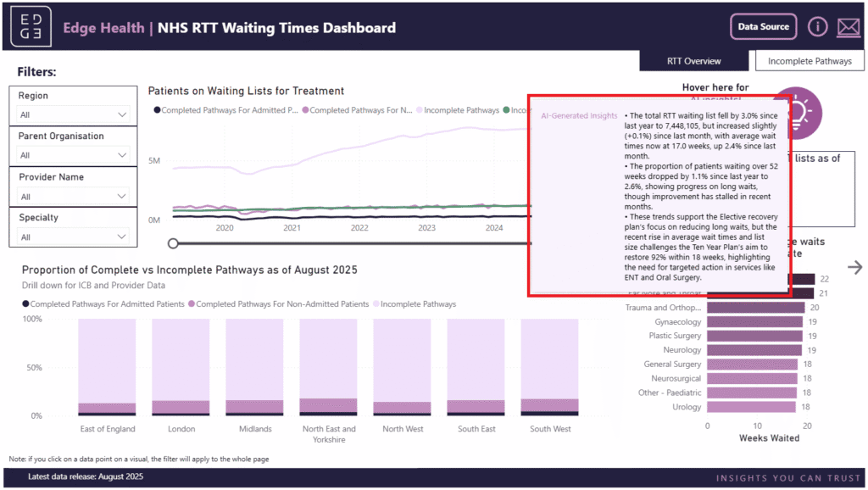Select Completed Pathways For Non-Admitted legend below

(x=192, y=303)
